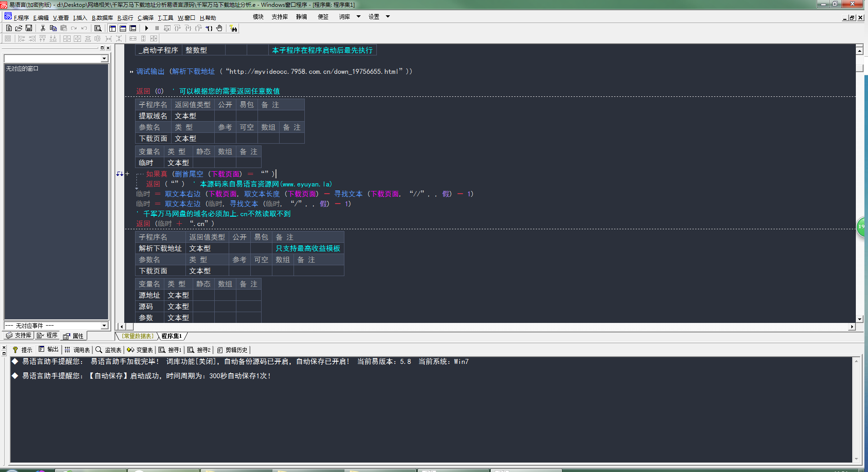Screen dimensions: 868x472
Task: Open the F.程序 menu
Action: coord(21,18)
